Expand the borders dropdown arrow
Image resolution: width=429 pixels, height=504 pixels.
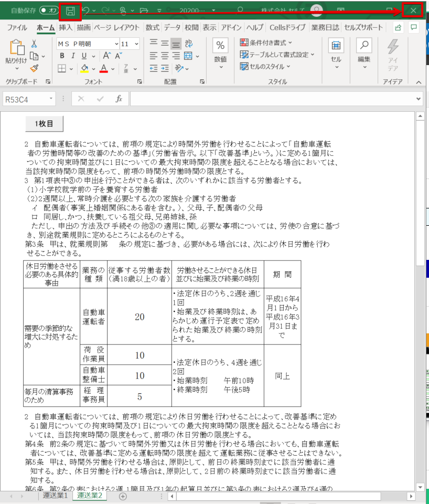tap(71, 69)
